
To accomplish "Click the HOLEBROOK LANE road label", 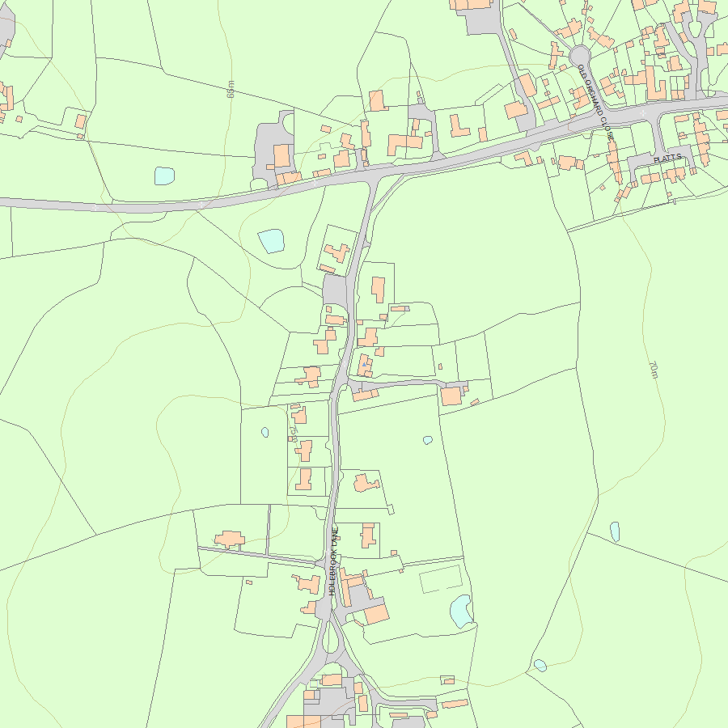I will 332,561.
